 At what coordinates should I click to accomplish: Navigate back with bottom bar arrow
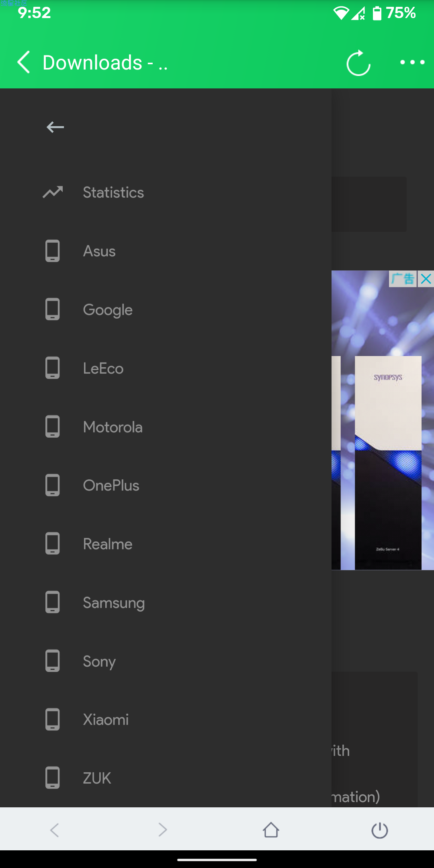pos(55,829)
